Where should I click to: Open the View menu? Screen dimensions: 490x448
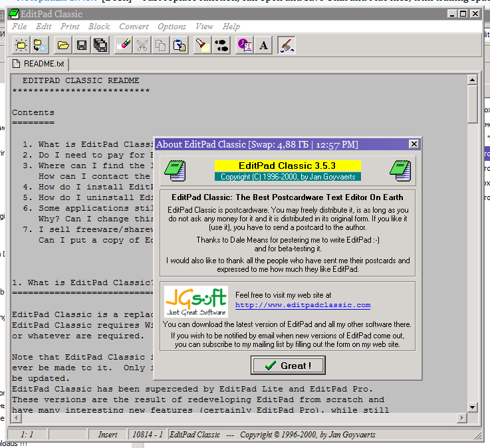point(204,27)
